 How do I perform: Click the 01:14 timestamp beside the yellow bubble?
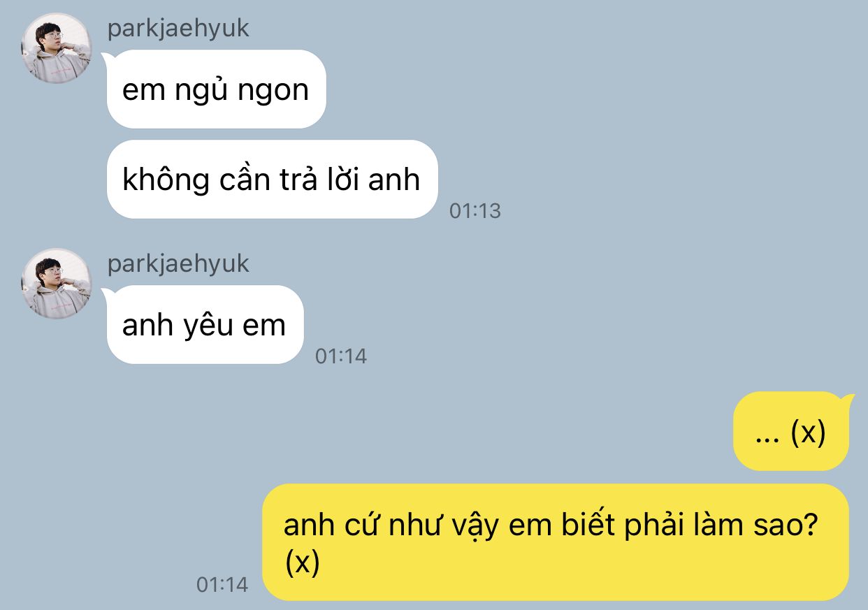222,584
